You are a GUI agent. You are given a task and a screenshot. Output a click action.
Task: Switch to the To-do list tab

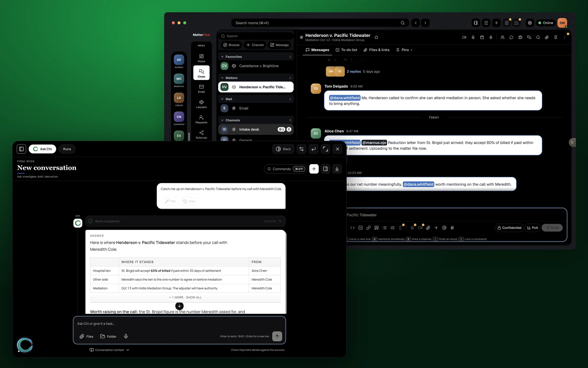pos(346,50)
